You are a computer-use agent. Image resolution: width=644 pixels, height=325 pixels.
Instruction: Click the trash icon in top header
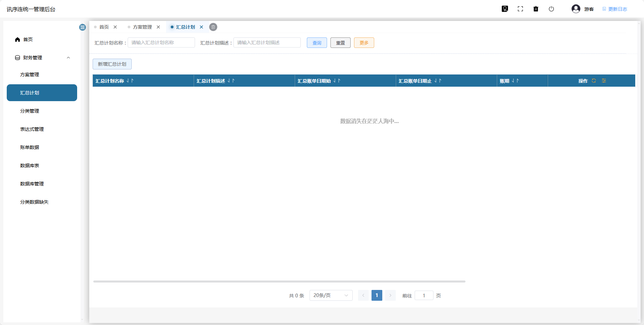click(x=536, y=9)
